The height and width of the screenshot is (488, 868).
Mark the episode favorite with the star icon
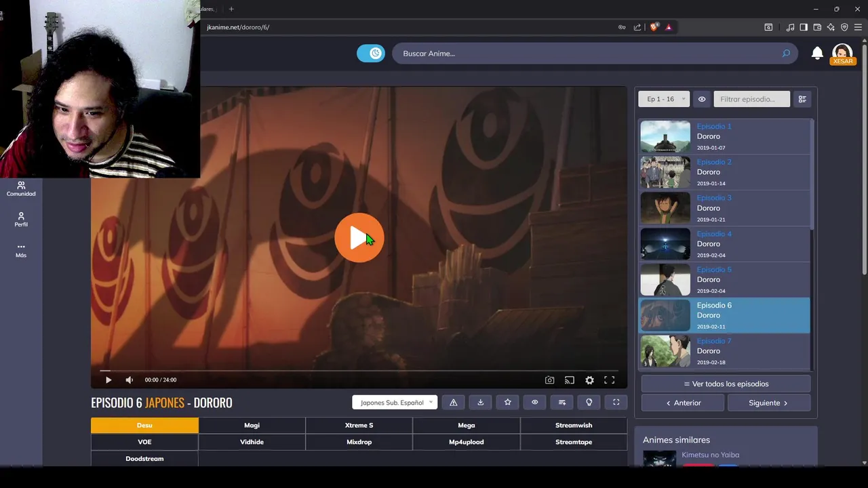508,403
